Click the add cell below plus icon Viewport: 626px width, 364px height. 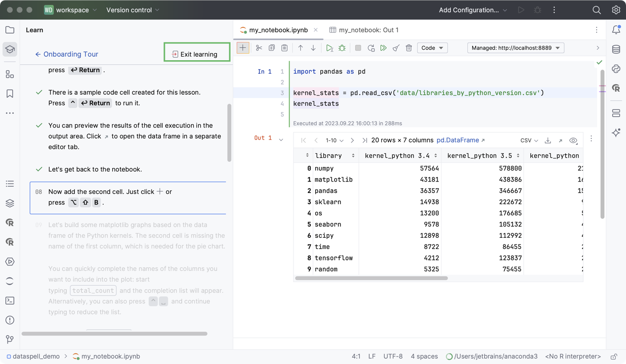click(243, 48)
